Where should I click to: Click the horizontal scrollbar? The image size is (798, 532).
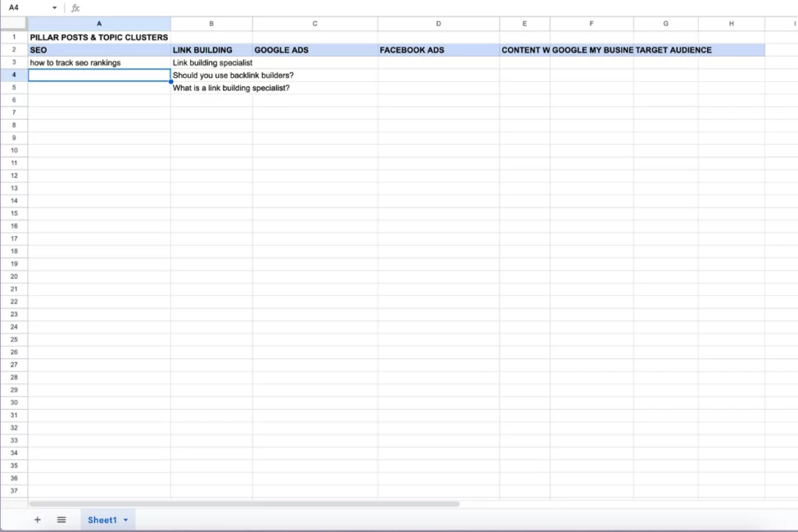244,504
